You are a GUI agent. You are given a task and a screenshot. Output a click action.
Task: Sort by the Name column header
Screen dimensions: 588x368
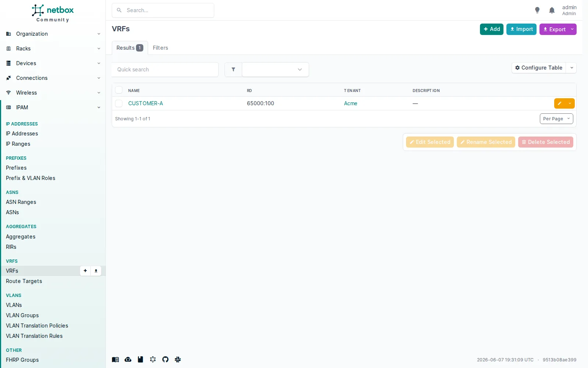tap(134, 91)
